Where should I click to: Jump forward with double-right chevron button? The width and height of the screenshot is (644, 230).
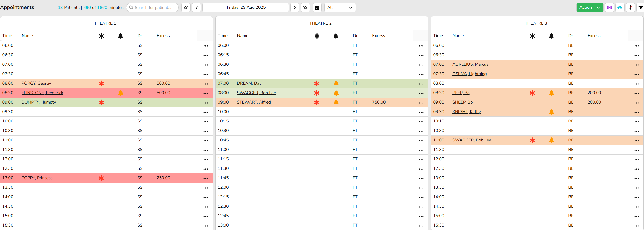(x=305, y=8)
